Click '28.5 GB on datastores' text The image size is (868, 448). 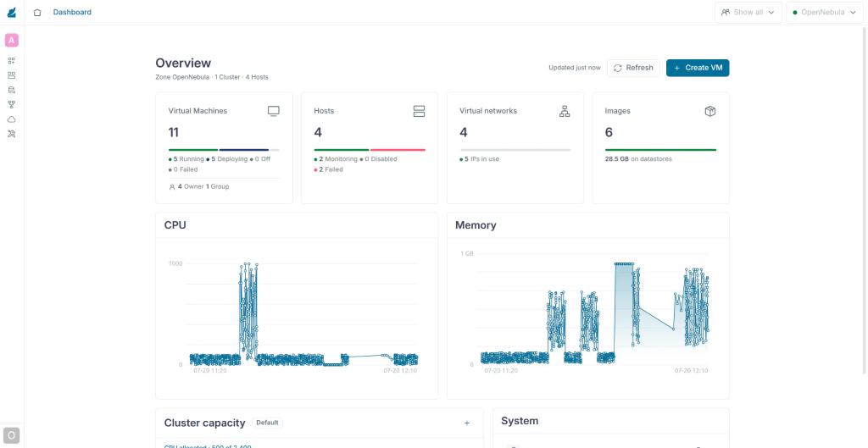638,158
